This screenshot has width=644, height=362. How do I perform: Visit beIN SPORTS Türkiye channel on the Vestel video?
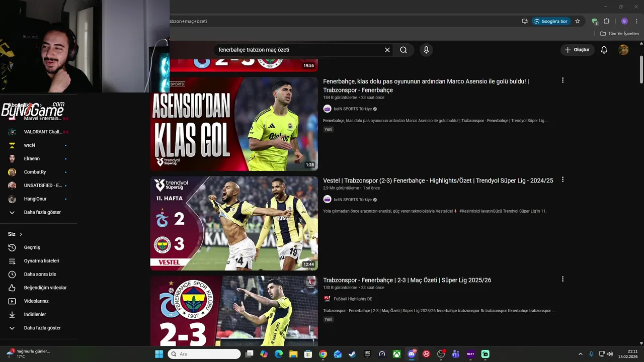353,200
